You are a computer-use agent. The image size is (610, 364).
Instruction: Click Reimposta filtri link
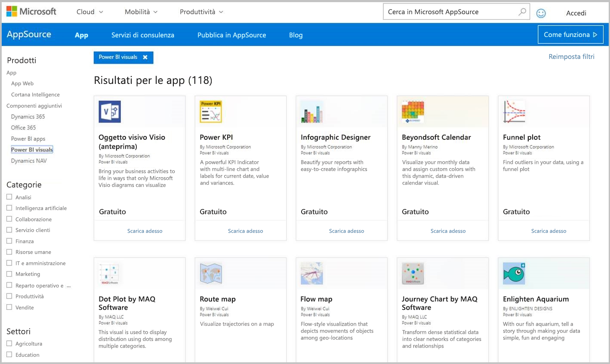(x=571, y=56)
